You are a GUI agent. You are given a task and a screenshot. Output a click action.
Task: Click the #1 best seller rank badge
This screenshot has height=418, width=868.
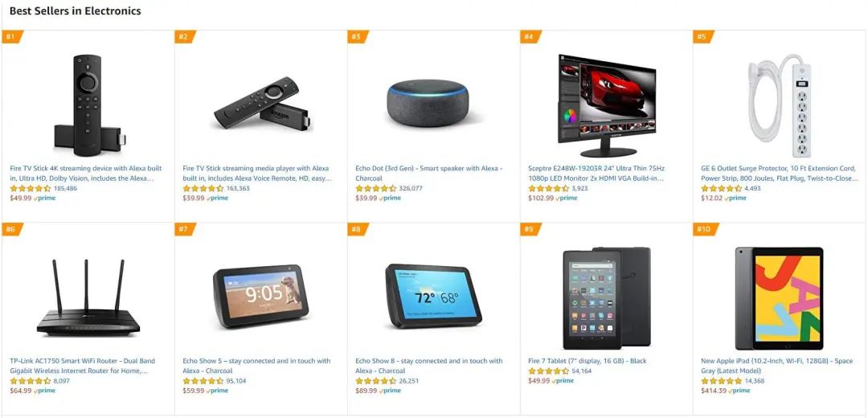point(11,37)
